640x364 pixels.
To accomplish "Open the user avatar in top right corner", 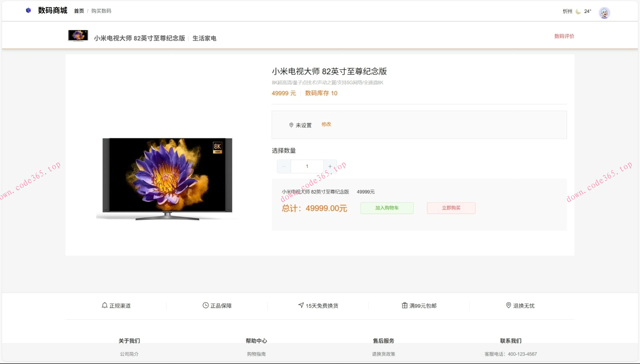I will 604,13.
